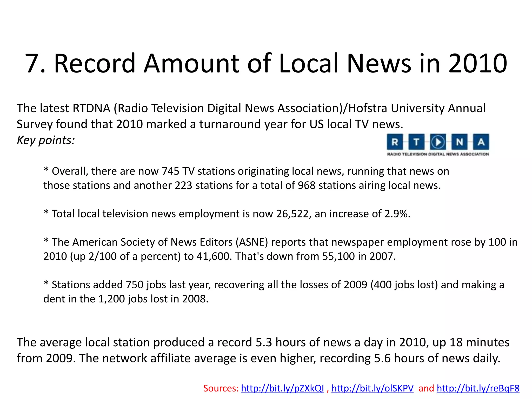
Task: Click the bullet about employment reaching 26,522
Action: coord(227,214)
